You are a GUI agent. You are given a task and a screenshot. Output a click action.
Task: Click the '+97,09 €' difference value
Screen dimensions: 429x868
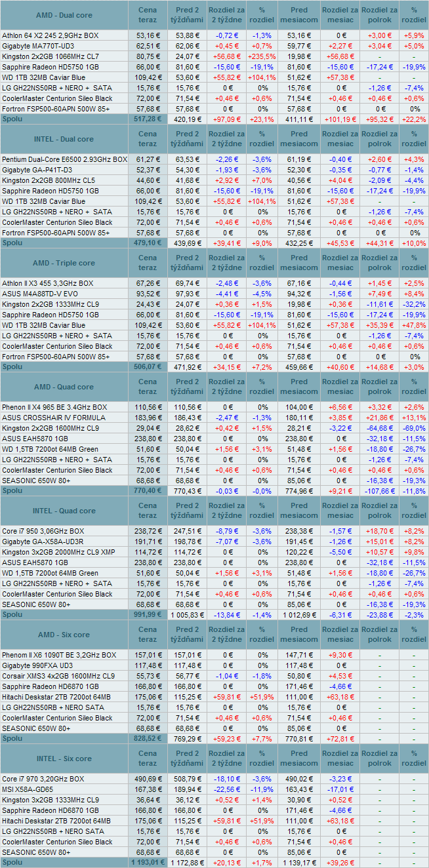227,119
